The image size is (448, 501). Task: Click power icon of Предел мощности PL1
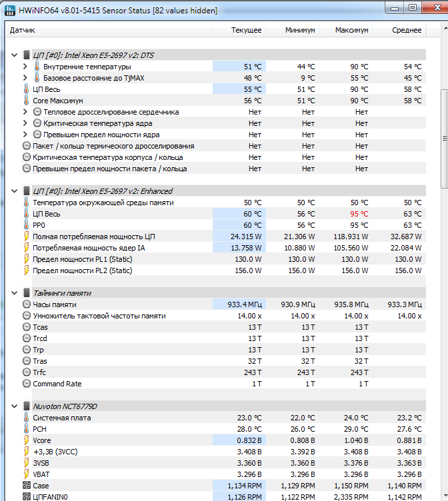[x=27, y=259]
